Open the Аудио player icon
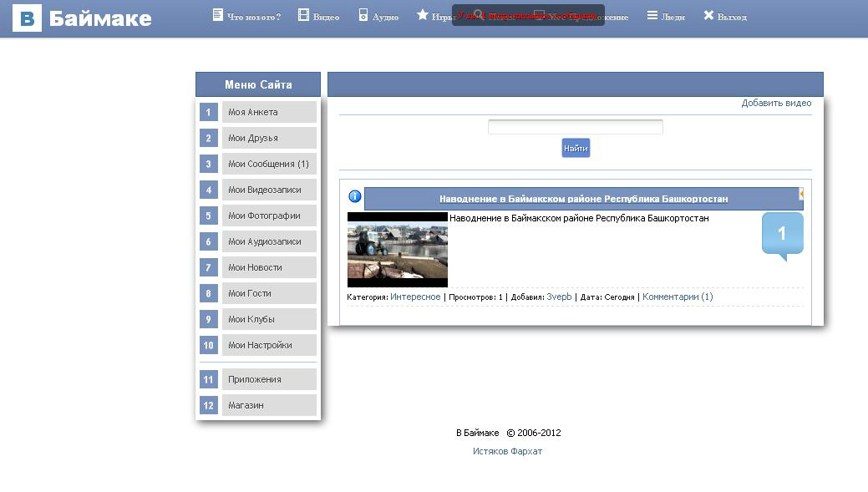This screenshot has height=492, width=868. (363, 15)
